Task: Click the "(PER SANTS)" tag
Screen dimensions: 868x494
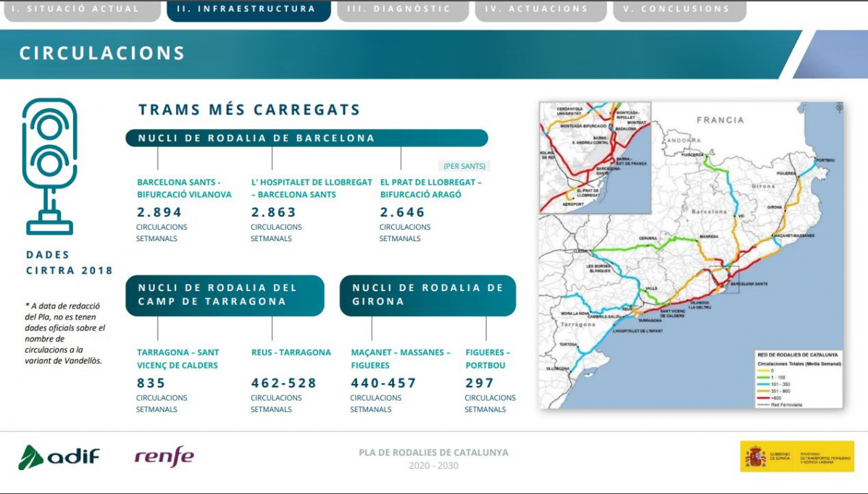Action: [464, 166]
